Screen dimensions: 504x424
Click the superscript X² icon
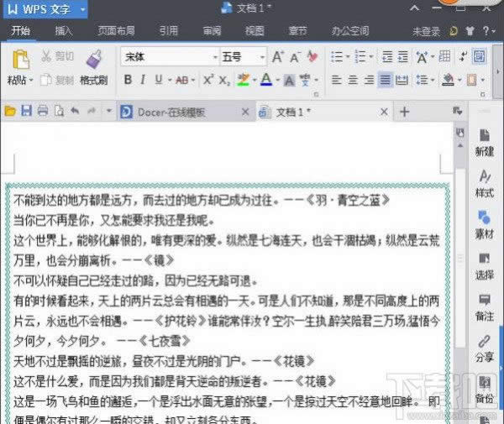pos(208,80)
